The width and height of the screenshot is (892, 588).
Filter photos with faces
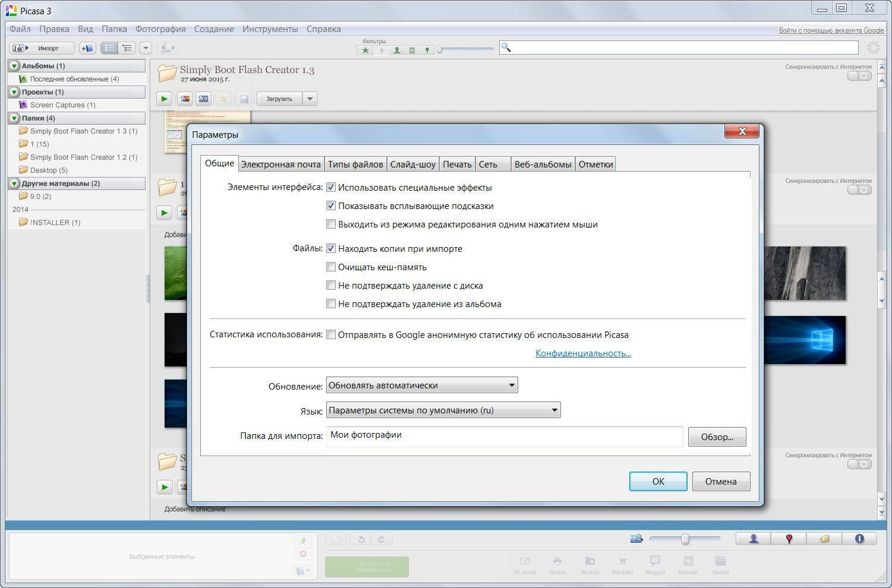point(396,50)
